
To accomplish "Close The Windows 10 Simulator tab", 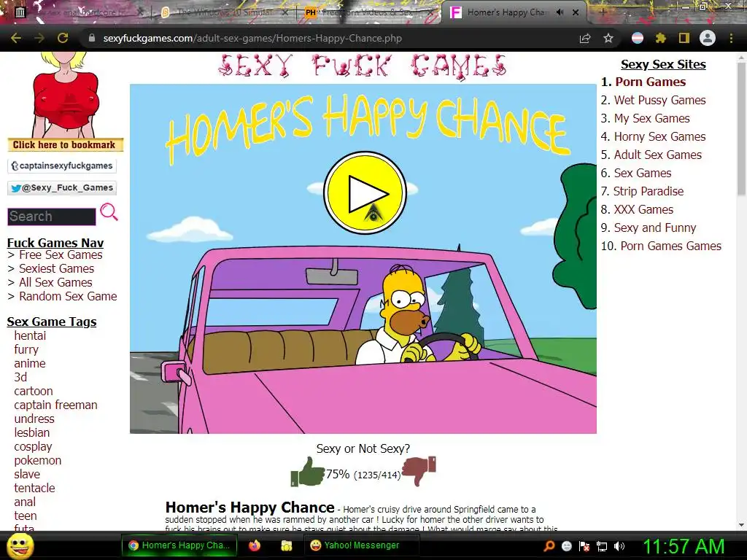I will pos(285,12).
